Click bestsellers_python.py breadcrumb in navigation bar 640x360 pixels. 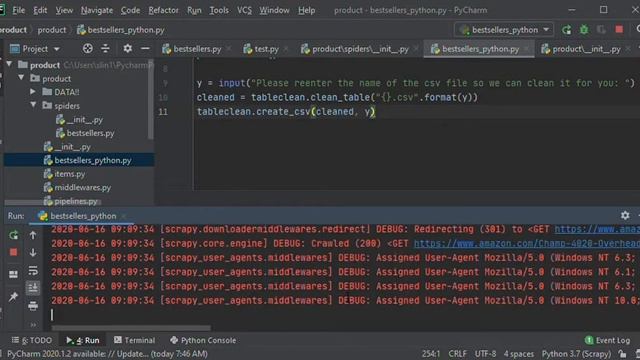pyautogui.click(x=121, y=30)
